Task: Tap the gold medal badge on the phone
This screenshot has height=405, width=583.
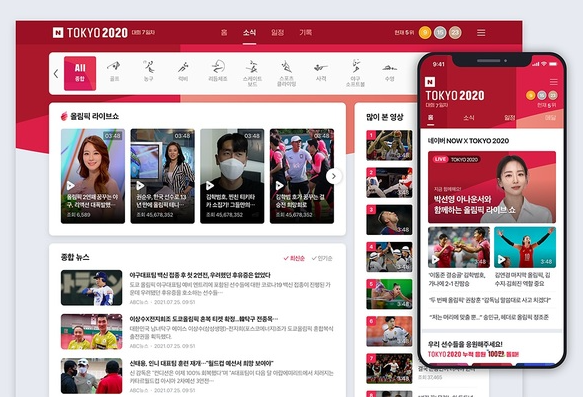Action: point(531,96)
